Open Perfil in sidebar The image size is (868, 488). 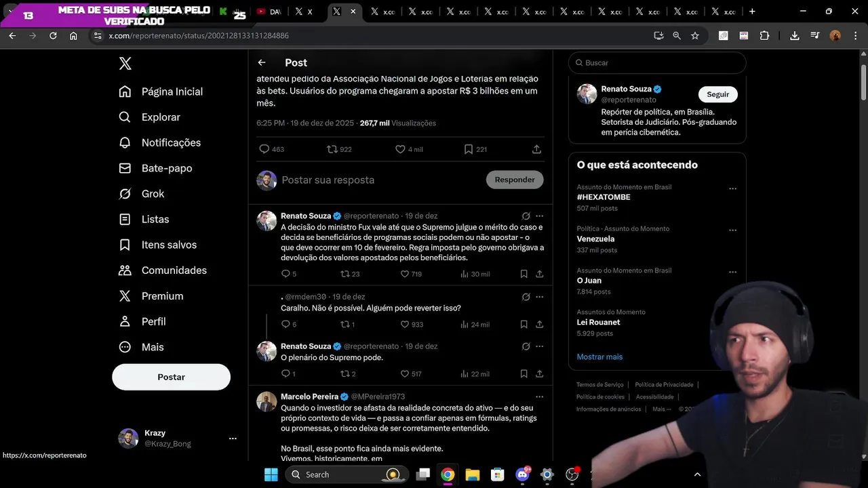[142, 321]
